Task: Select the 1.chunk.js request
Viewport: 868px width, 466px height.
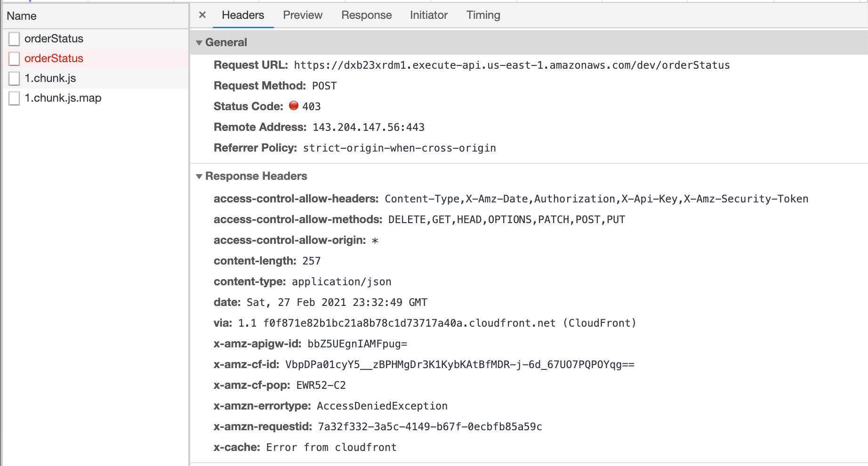Action: pos(96,78)
